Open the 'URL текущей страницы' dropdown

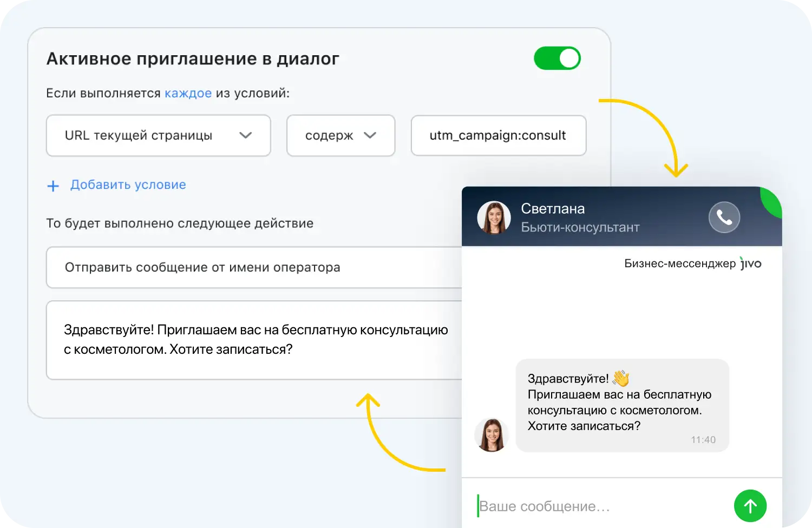159,135
